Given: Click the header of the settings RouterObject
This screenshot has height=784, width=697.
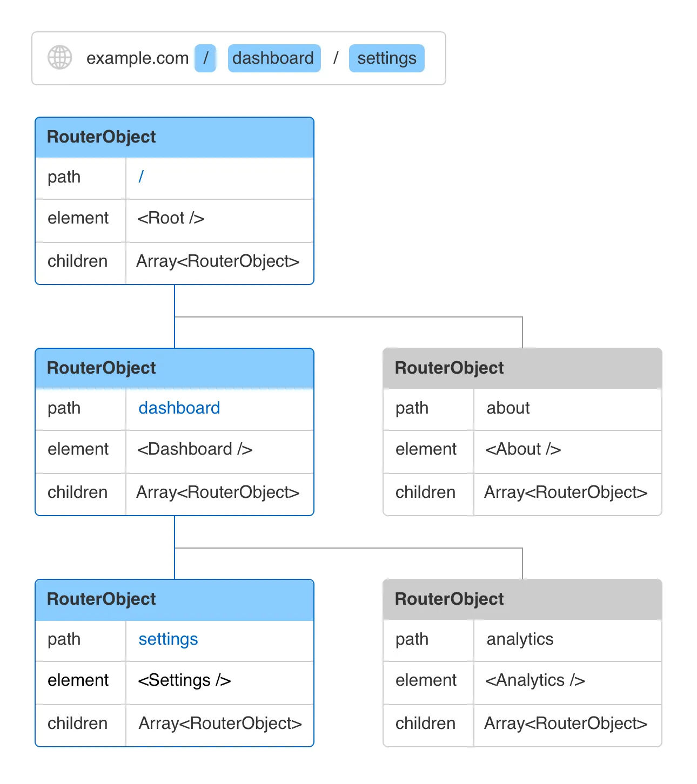Looking at the screenshot, I should [x=174, y=599].
